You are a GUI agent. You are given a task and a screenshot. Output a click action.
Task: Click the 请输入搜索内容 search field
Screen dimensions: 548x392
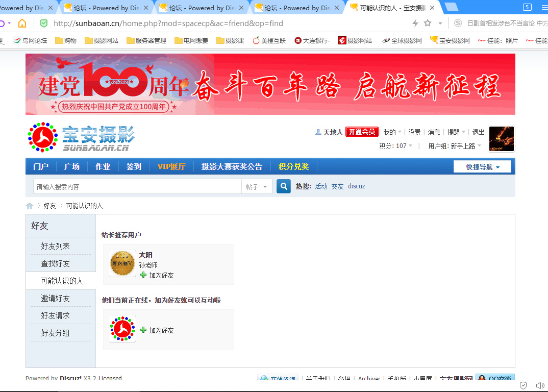tap(137, 186)
